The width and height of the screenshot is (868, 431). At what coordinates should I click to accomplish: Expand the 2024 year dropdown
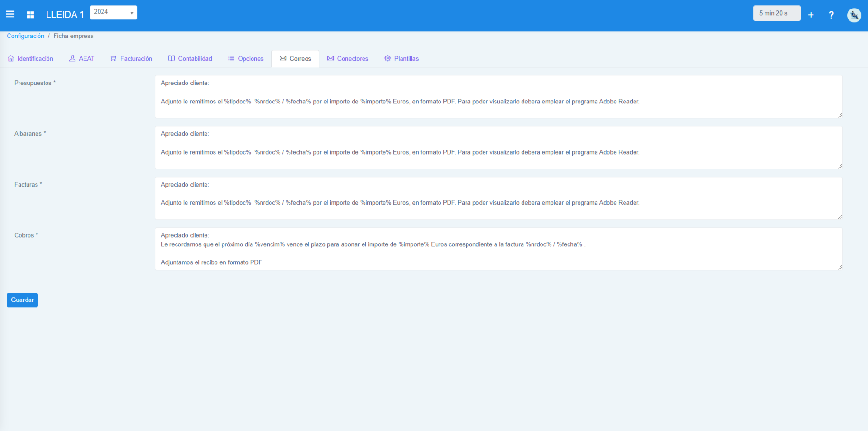pos(113,12)
